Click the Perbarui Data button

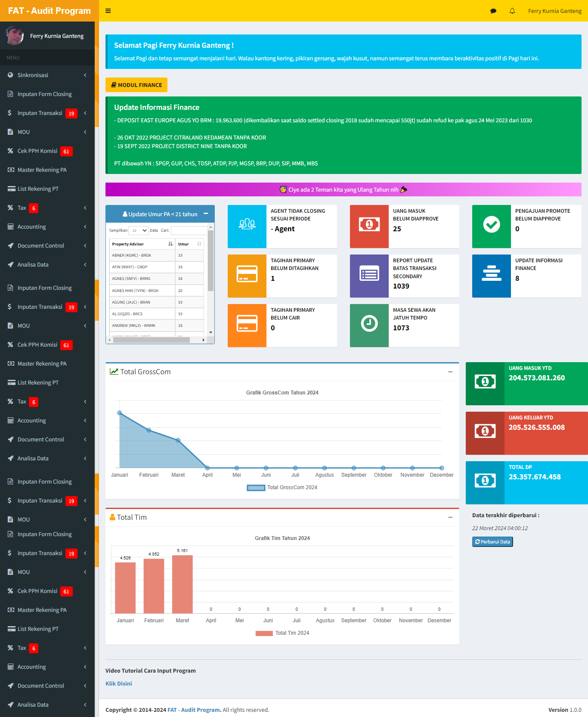[x=492, y=542]
